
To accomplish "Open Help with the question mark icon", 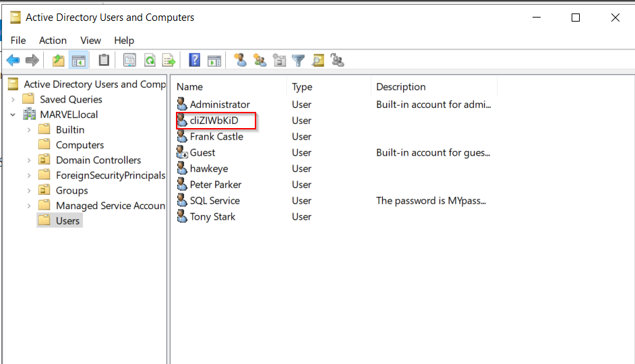I will [194, 60].
